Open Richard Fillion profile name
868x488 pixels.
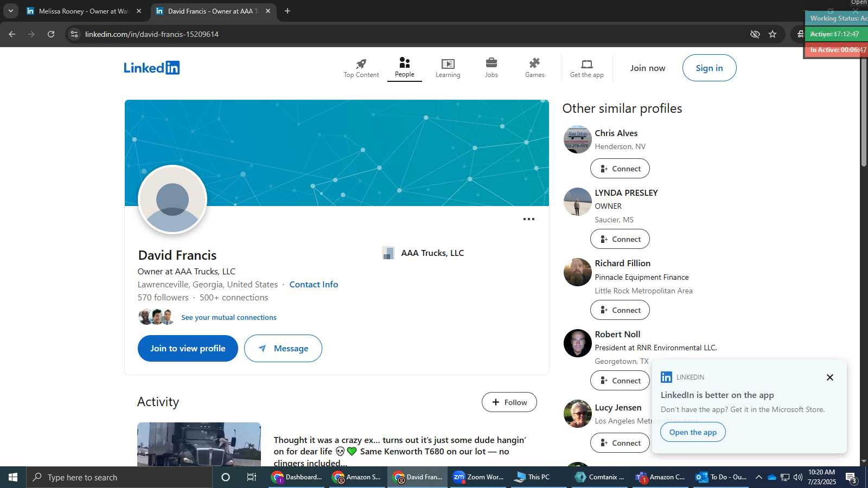(x=622, y=263)
